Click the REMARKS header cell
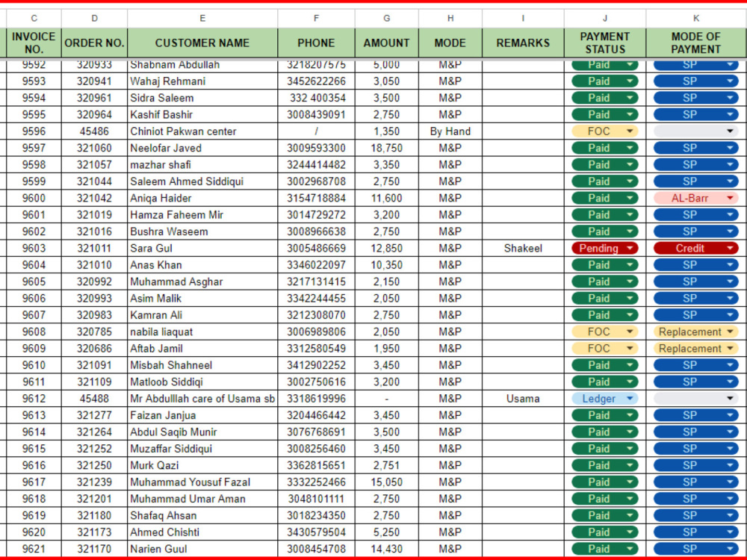This screenshot has height=560, width=747. pos(523,43)
